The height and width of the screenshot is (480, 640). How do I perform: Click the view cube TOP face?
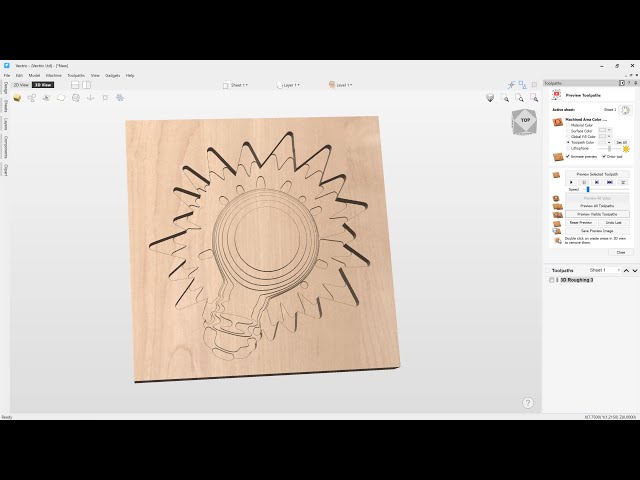click(524, 120)
